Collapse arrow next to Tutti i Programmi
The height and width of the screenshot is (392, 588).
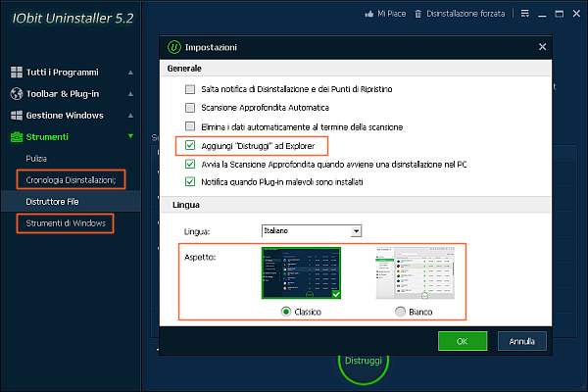(130, 73)
